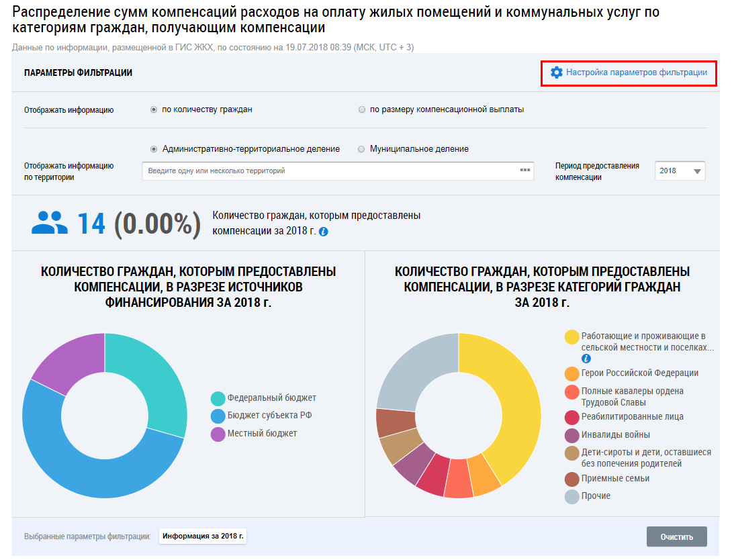732x560 pixels.
Task: Click the 'Очистить' button
Action: pos(676,536)
